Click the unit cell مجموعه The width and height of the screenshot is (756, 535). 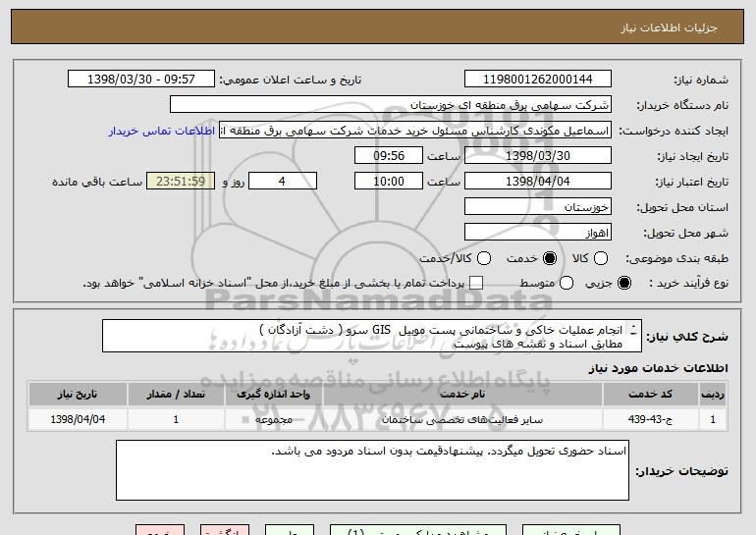pos(273,419)
